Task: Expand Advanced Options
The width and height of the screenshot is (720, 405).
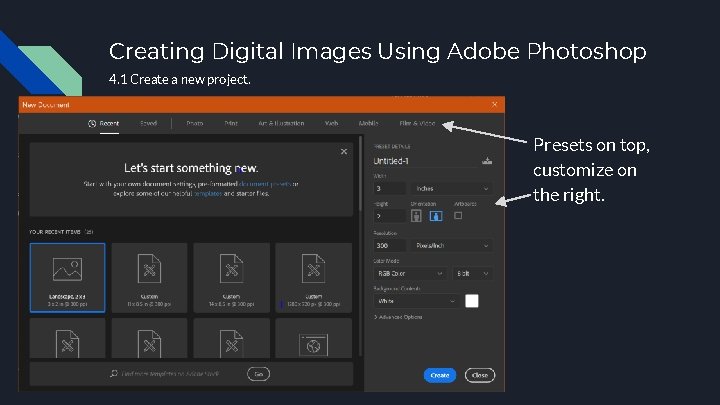Action: click(x=398, y=317)
